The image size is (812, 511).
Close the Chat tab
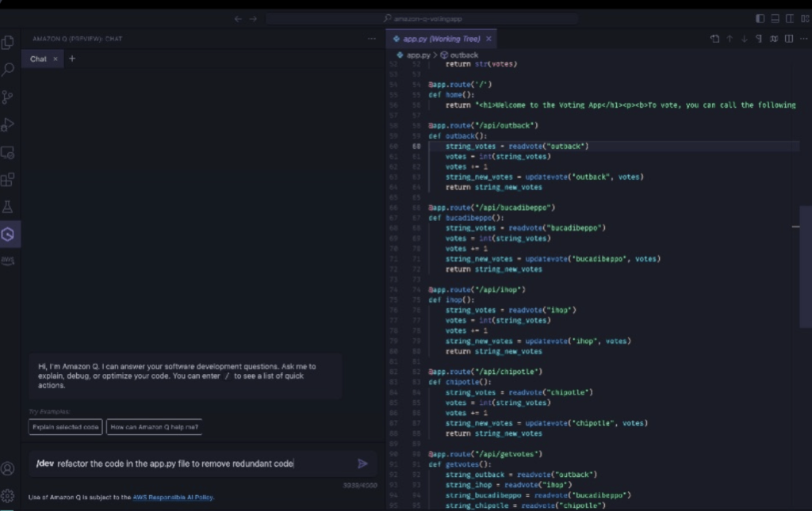point(56,59)
